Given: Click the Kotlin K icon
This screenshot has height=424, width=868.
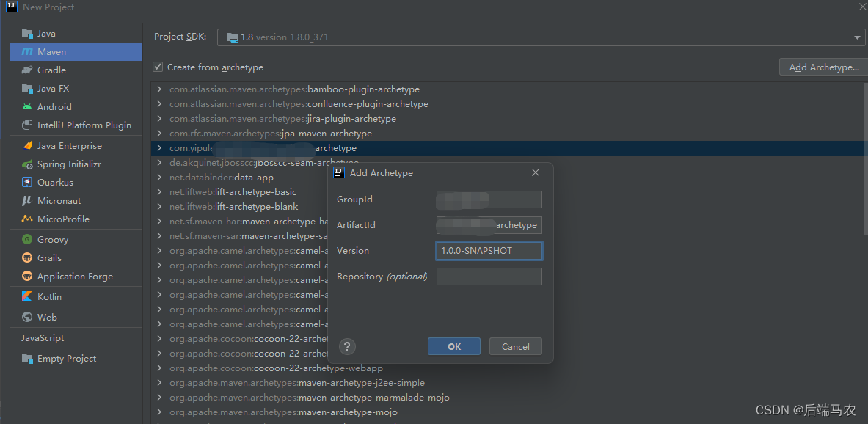Looking at the screenshot, I should [x=27, y=296].
